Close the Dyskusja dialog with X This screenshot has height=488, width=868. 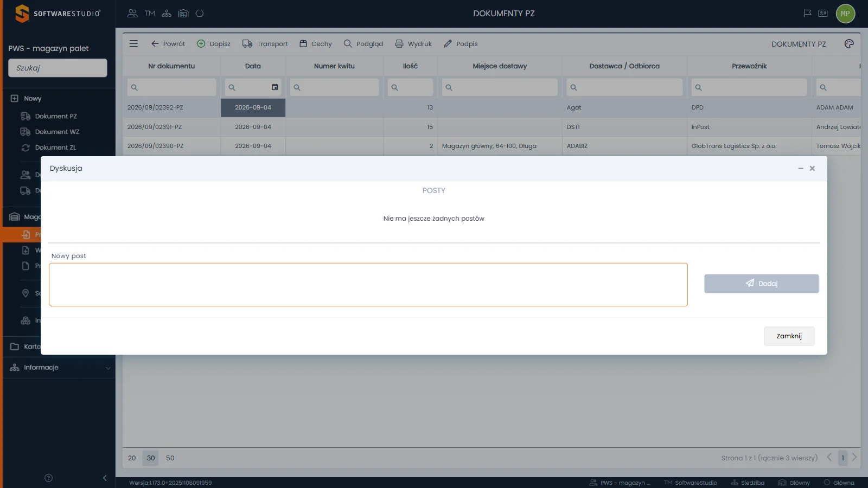812,169
